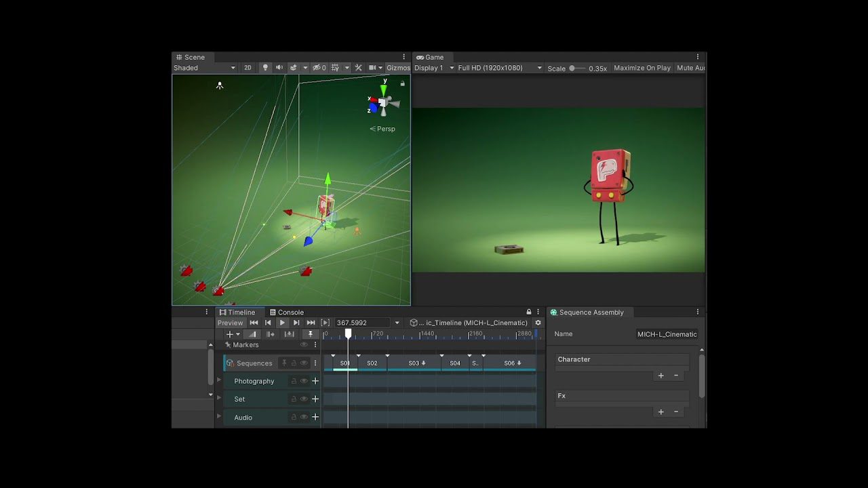The width and height of the screenshot is (868, 488).
Task: Go to previous frame in Timeline
Action: [268, 323]
